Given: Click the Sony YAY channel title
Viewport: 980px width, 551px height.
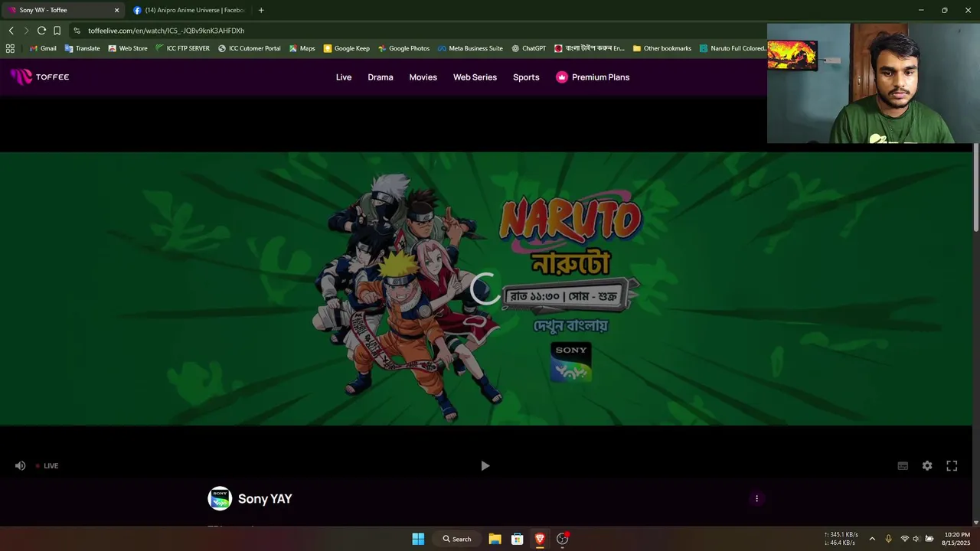Looking at the screenshot, I should 265,498.
